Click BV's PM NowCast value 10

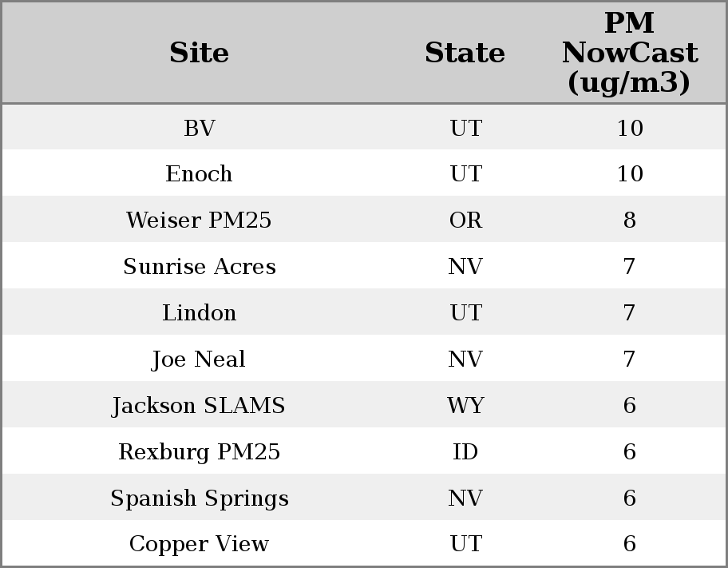pyautogui.click(x=629, y=128)
